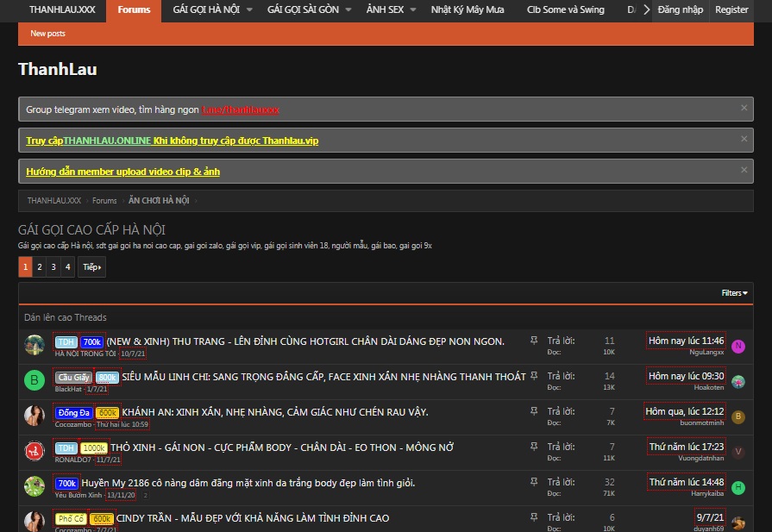Open Hoakoten's lotus avatar
772x532 pixels.
tap(738, 381)
